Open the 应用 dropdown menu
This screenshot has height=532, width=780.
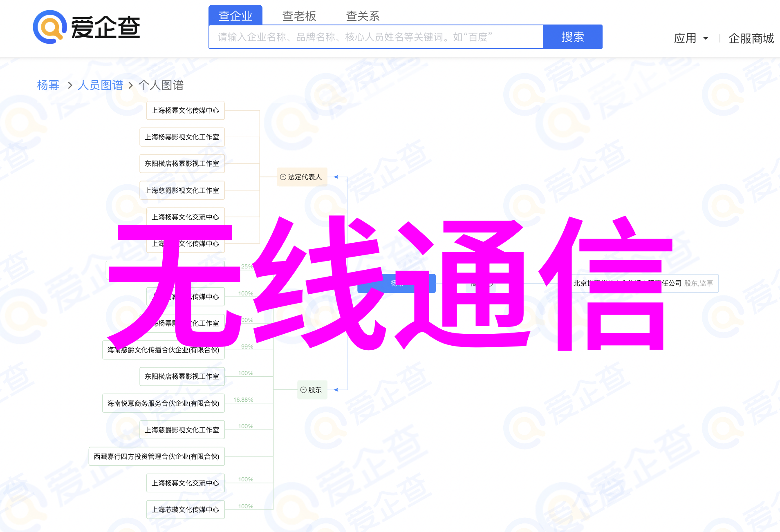point(691,38)
